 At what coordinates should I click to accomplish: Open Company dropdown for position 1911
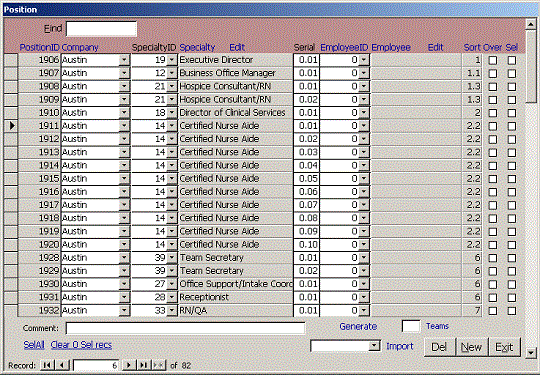[124, 126]
